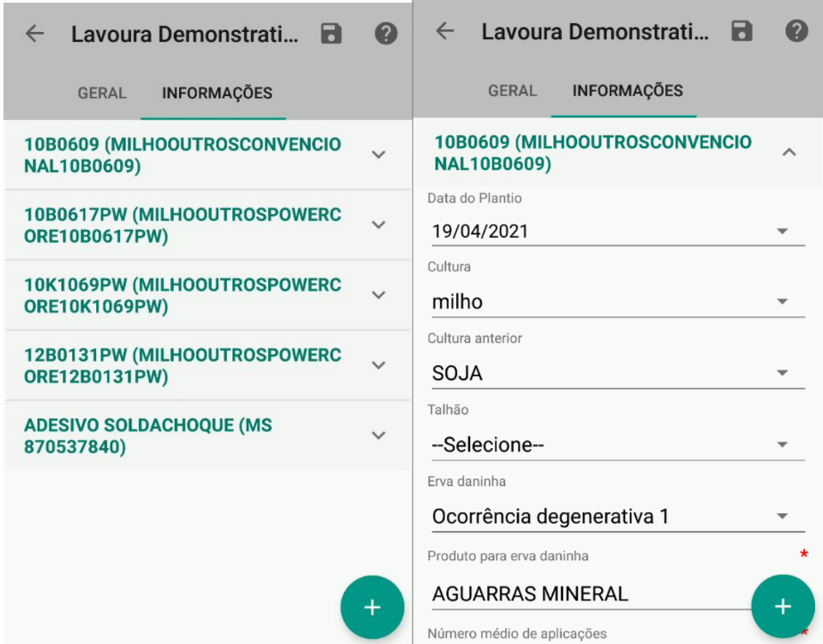
Task: Switch to GERAL tab on right screen
Action: (x=512, y=91)
